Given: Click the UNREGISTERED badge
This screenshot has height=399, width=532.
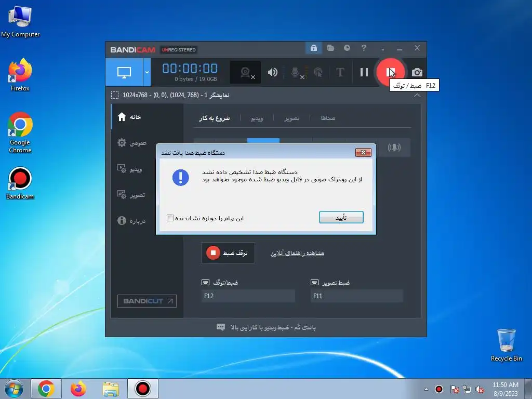Looking at the screenshot, I should click(x=179, y=50).
